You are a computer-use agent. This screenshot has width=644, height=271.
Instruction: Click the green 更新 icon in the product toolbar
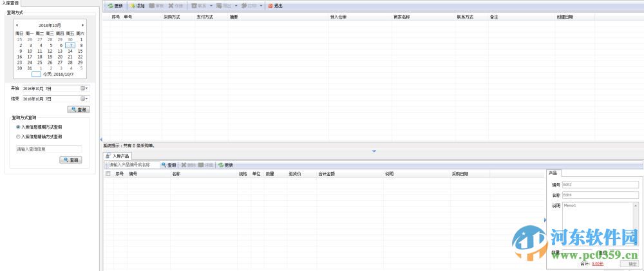221,165
